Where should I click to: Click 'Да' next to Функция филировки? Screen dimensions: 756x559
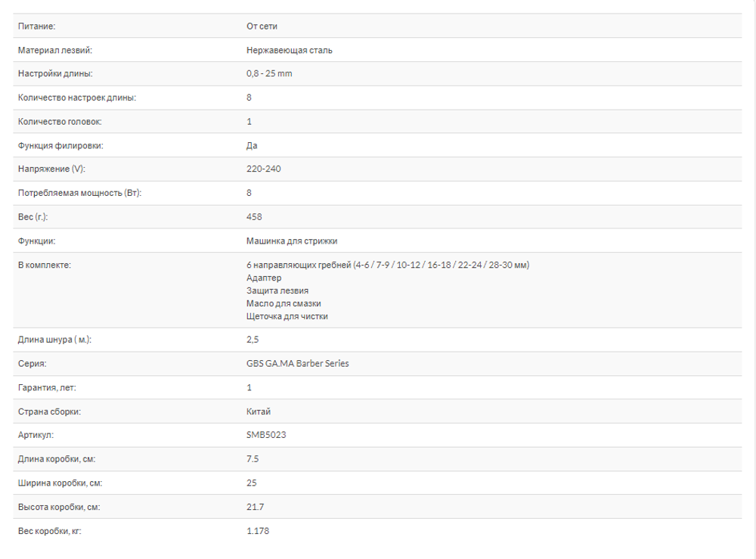pos(252,145)
